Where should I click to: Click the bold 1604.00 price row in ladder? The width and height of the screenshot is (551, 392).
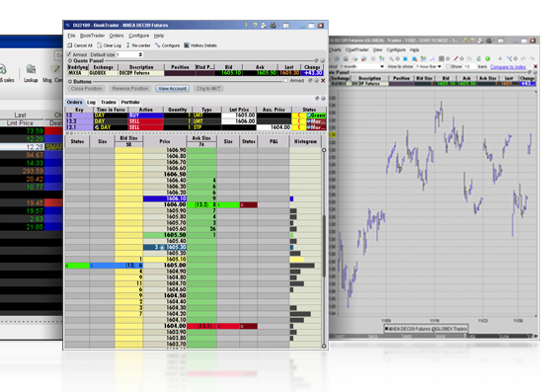click(165, 326)
